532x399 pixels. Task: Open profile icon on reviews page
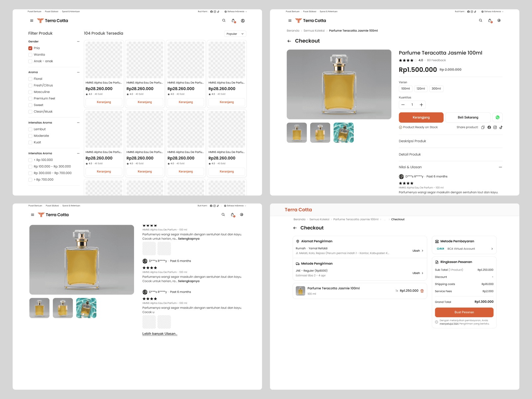point(242,215)
